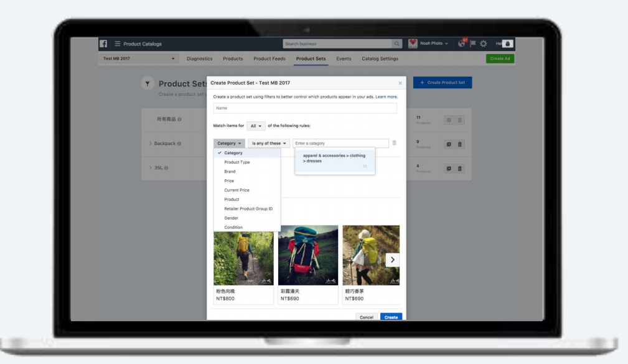
Task: Click the NT$800 price text
Action: [225, 299]
